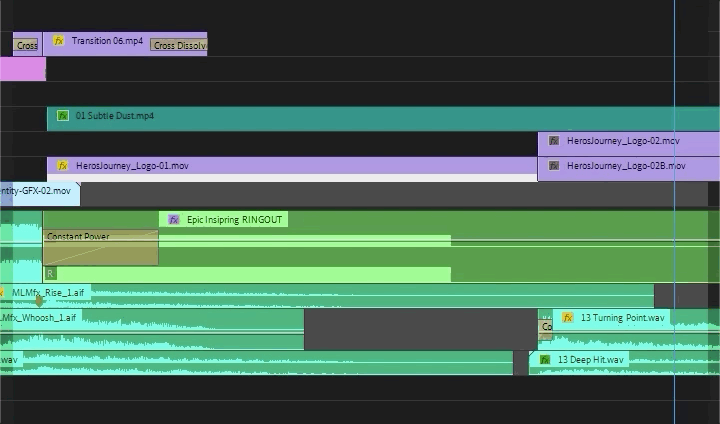Select the MLMfx_Rise_1.aif audio clip

click(x=327, y=296)
